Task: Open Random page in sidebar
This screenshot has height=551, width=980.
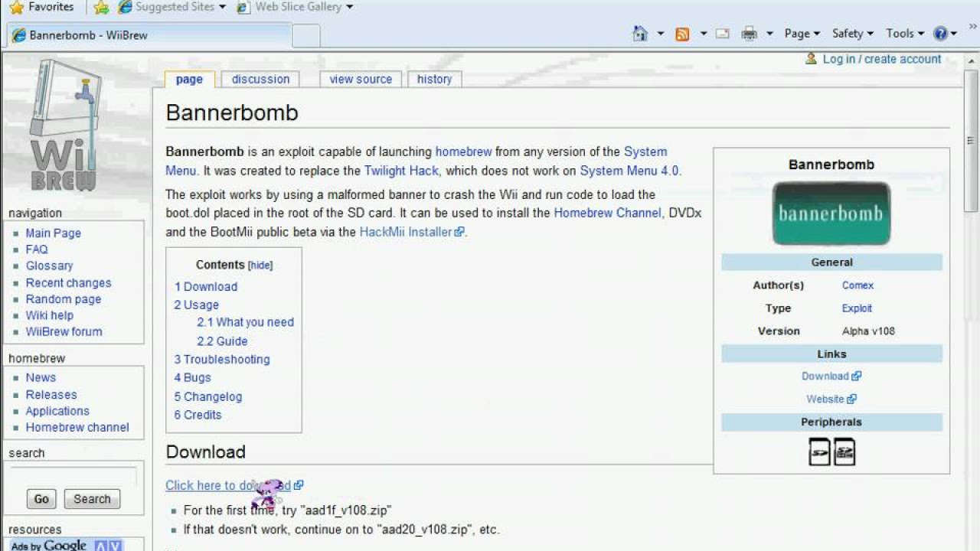Action: 64,299
